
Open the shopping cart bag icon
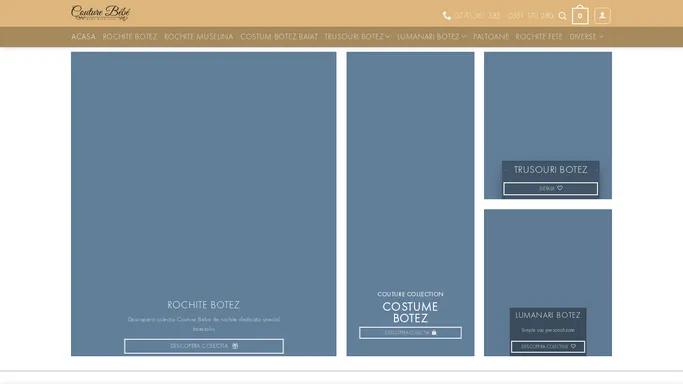[x=580, y=14]
